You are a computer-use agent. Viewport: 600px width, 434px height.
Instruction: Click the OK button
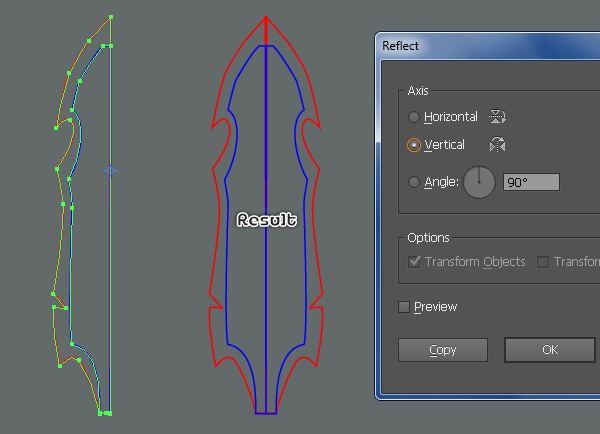point(550,350)
